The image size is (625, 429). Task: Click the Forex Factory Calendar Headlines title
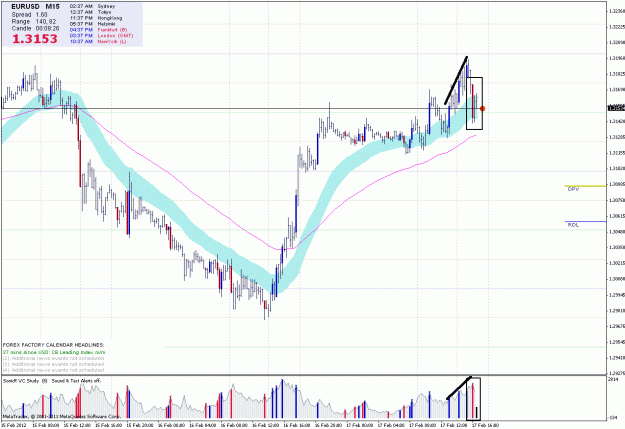point(53,345)
